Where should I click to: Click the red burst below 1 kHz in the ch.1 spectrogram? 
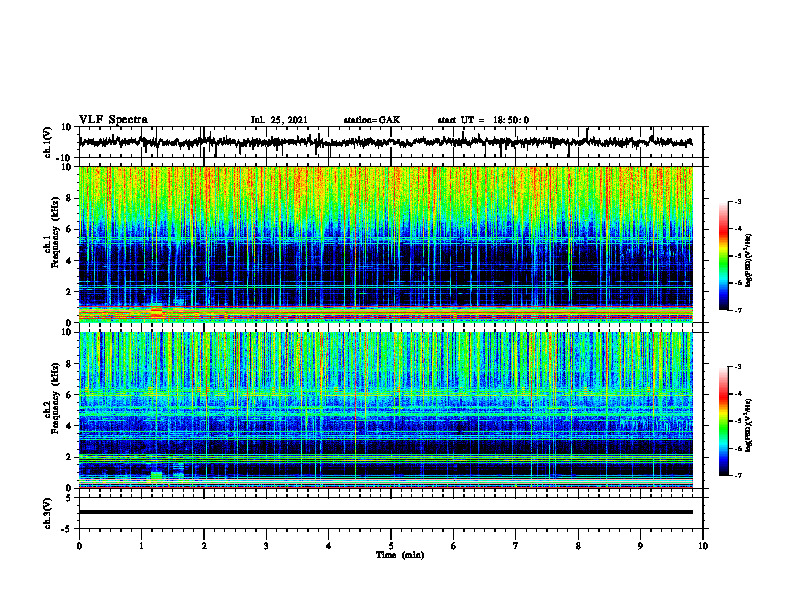click(x=157, y=311)
